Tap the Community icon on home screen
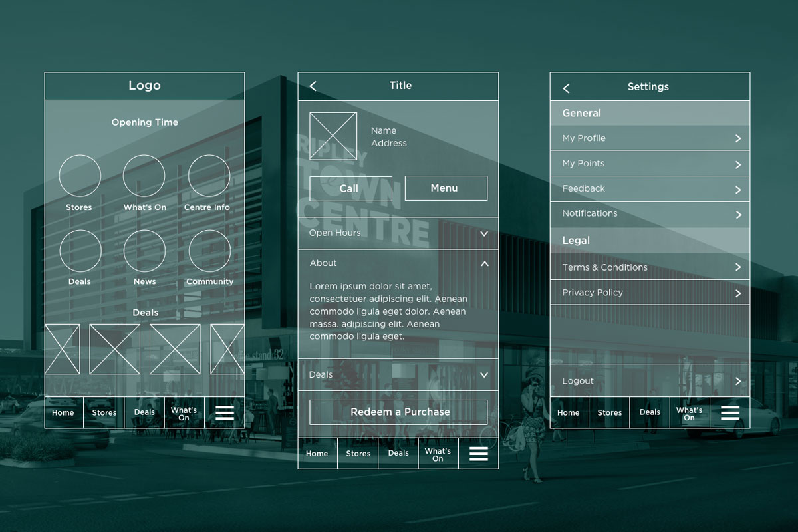 (209, 249)
